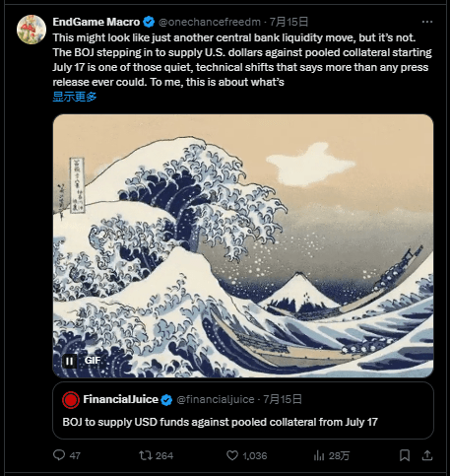The image size is (450, 476).
Task: Open quoted tweet about BOJ USD funds
Action: tap(243, 410)
